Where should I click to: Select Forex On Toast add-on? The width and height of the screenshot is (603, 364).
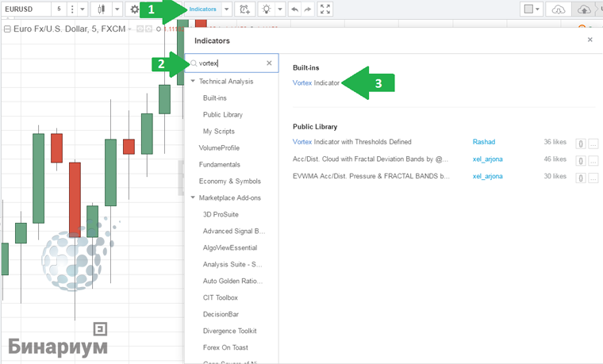[x=225, y=347]
